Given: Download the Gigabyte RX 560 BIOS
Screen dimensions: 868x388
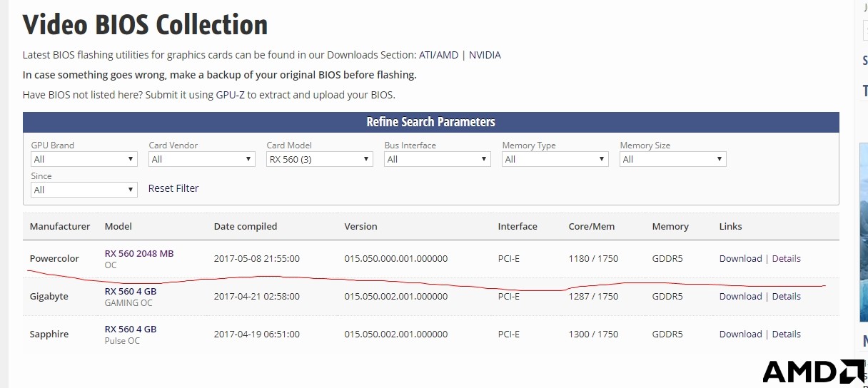Looking at the screenshot, I should [740, 296].
